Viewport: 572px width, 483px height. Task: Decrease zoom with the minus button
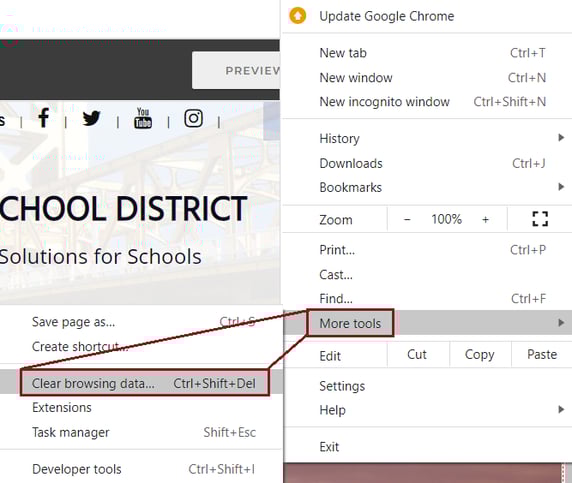407,220
